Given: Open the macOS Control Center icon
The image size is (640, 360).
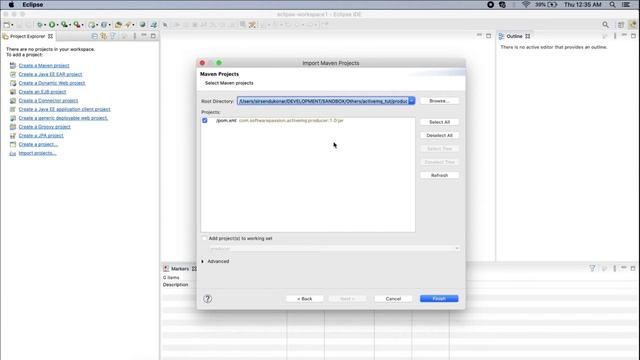Looking at the screenshot, I should 626,4.
